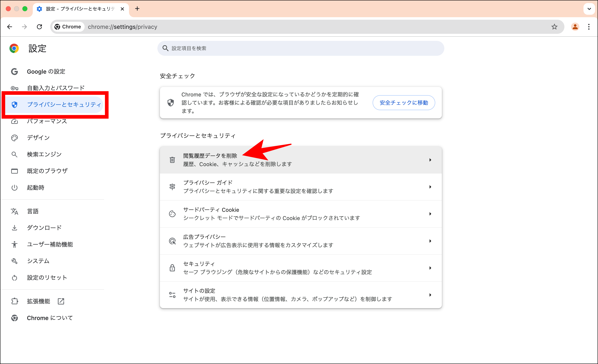The height and width of the screenshot is (364, 598).
Task: Expand arrow on プライバシー ガイド row
Action: point(430,187)
